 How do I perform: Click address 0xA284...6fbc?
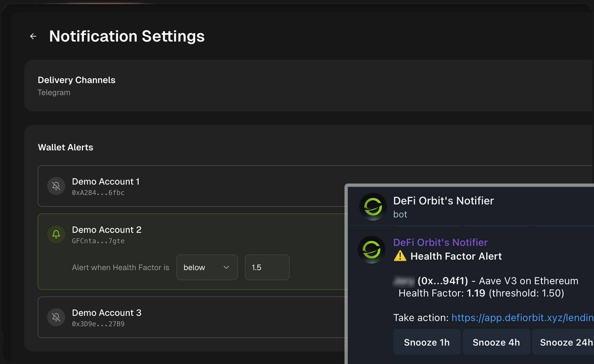(98, 193)
